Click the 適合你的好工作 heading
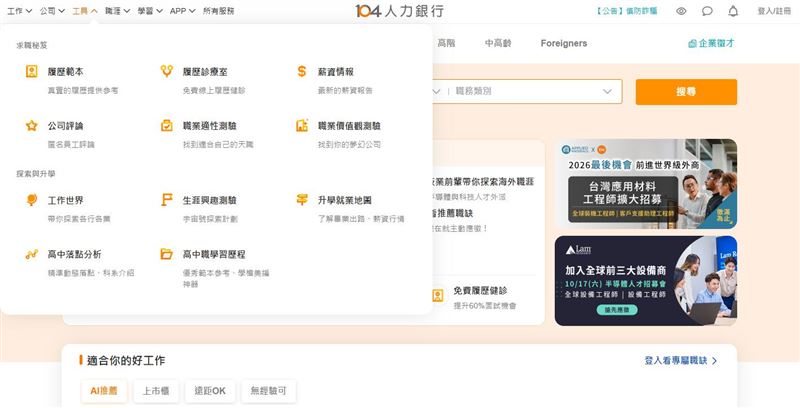Screen dimensions: 800x408 [x=126, y=361]
